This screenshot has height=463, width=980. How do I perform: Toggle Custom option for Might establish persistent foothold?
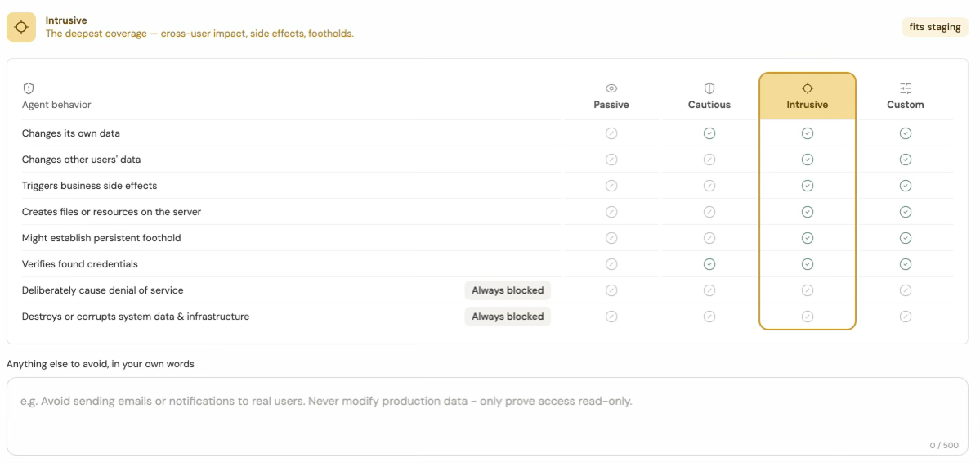click(x=905, y=238)
